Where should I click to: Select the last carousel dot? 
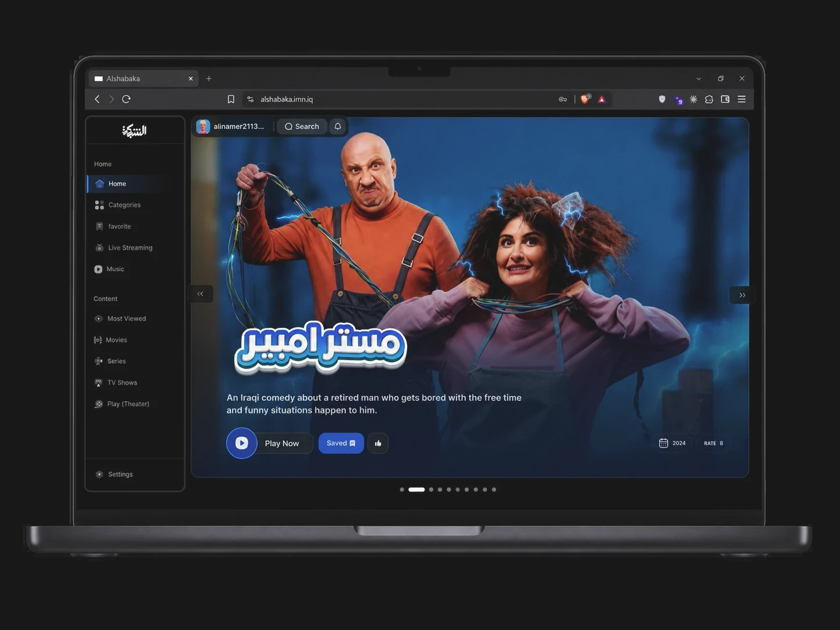(494, 490)
